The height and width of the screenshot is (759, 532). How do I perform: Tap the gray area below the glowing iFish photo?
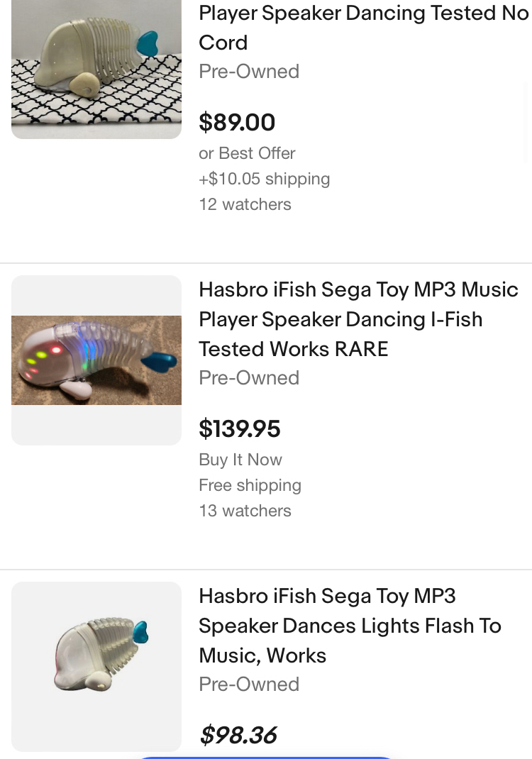[x=96, y=425]
